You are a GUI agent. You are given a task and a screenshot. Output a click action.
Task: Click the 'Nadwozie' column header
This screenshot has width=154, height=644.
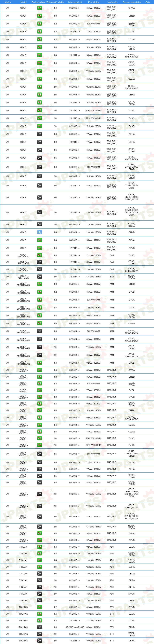[112, 2]
